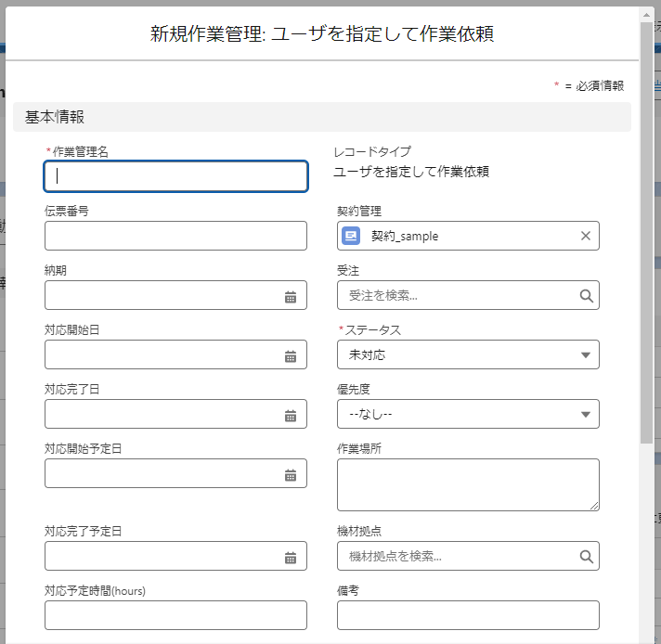Click into the 作業場所 text area
Image resolution: width=661 pixels, height=644 pixels.
click(468, 483)
